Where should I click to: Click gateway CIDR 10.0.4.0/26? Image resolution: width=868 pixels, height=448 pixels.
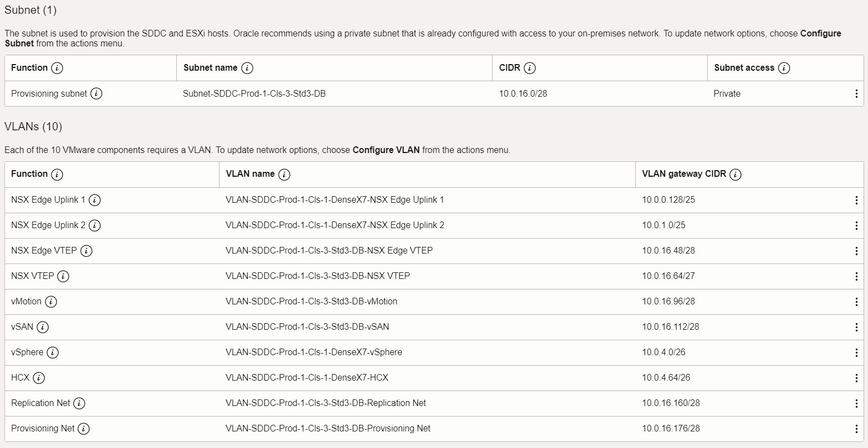(663, 352)
